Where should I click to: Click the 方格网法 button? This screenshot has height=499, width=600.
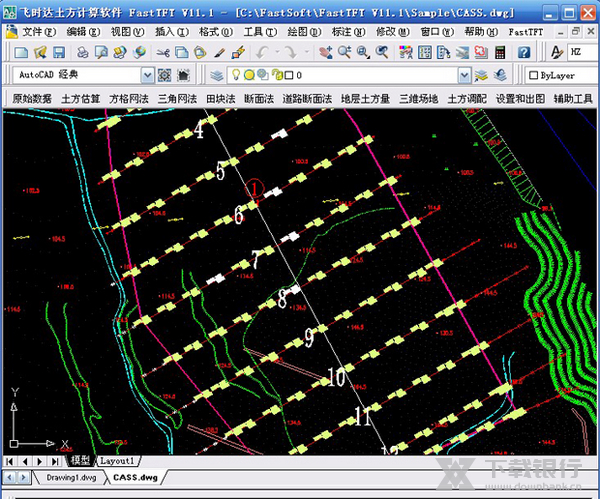click(128, 99)
